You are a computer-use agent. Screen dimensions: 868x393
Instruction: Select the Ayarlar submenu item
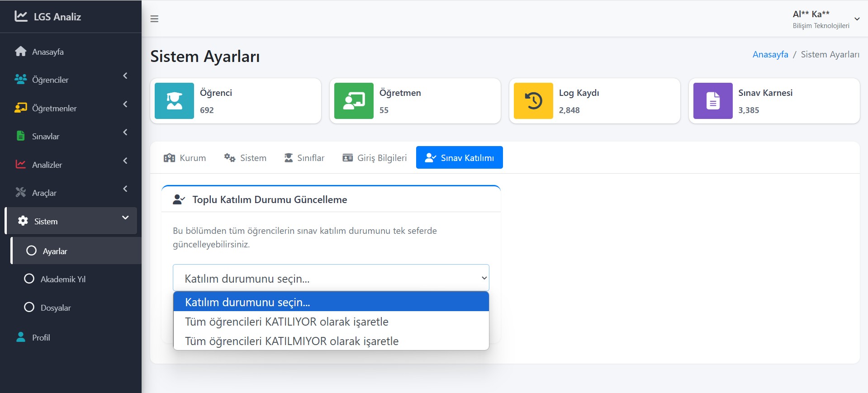55,251
